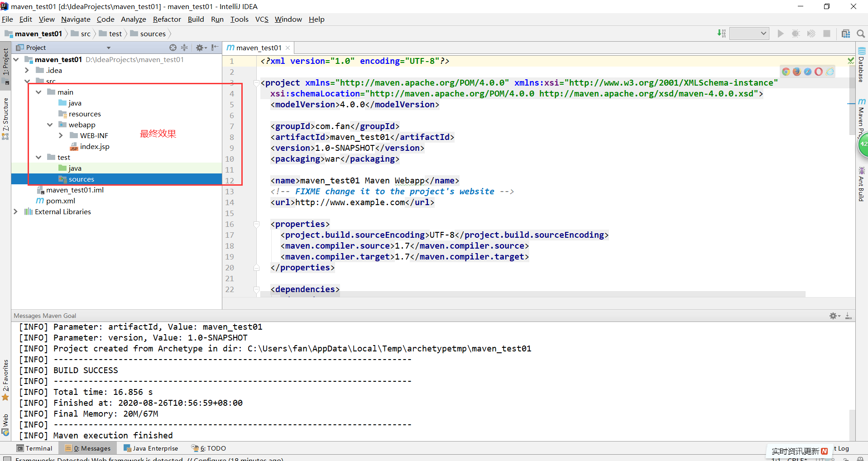
Task: Select maven_test01 editor tab
Action: [259, 48]
